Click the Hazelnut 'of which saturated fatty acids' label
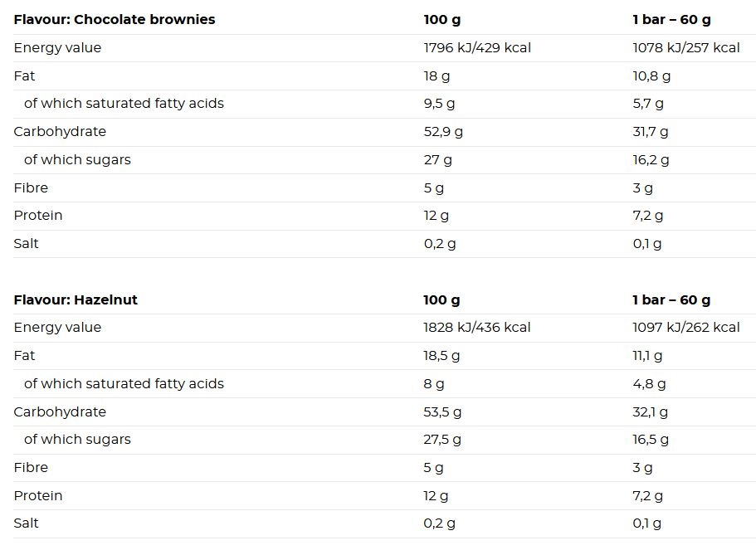Image resolution: width=756 pixels, height=555 pixels. (124, 383)
